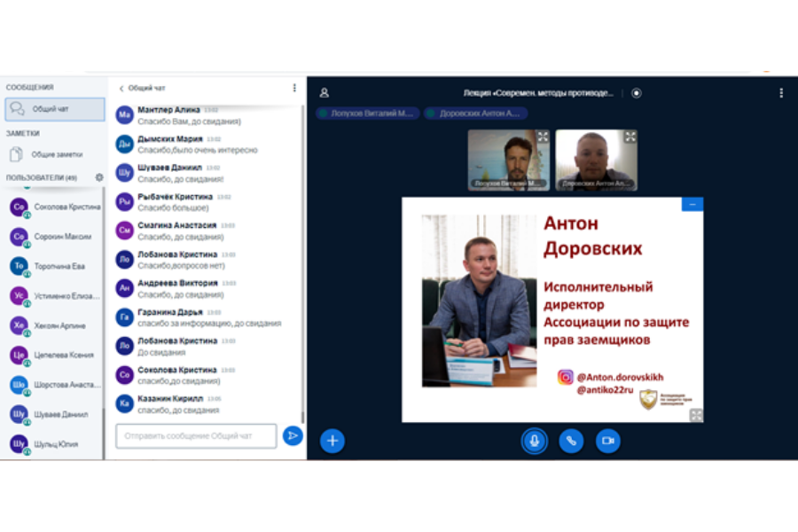The height and width of the screenshot is (532, 798).
Task: Open chat options three-dot menu
Action: click(294, 88)
